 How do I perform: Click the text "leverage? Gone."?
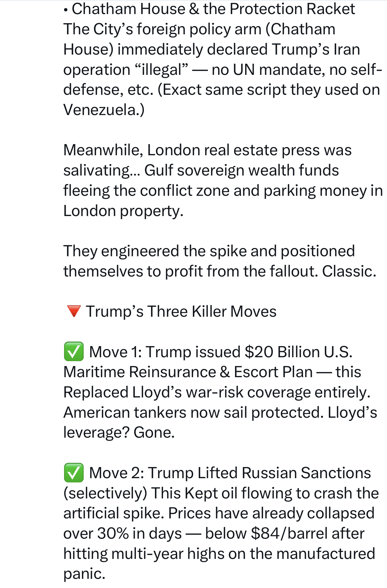(x=119, y=432)
